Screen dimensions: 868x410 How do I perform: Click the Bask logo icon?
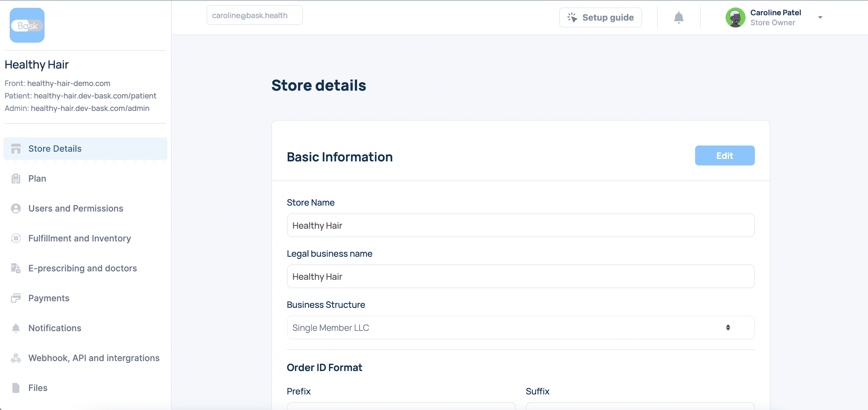tap(27, 25)
